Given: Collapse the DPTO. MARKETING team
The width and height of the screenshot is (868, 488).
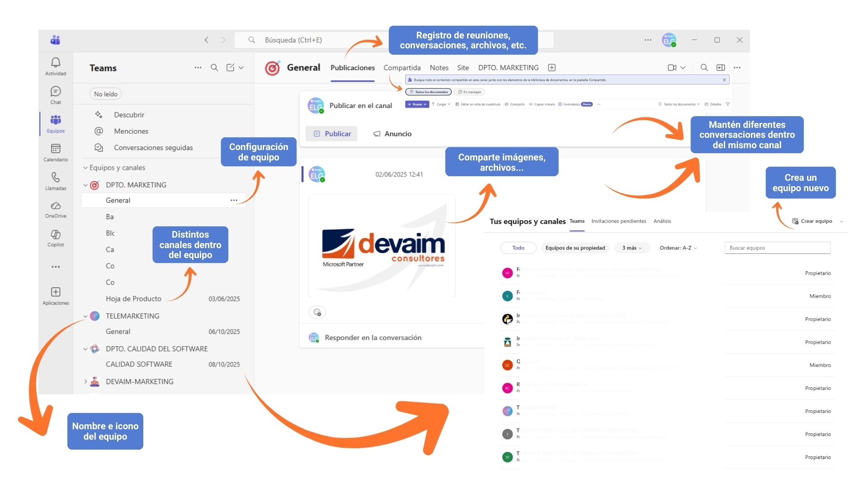Looking at the screenshot, I should coord(85,185).
